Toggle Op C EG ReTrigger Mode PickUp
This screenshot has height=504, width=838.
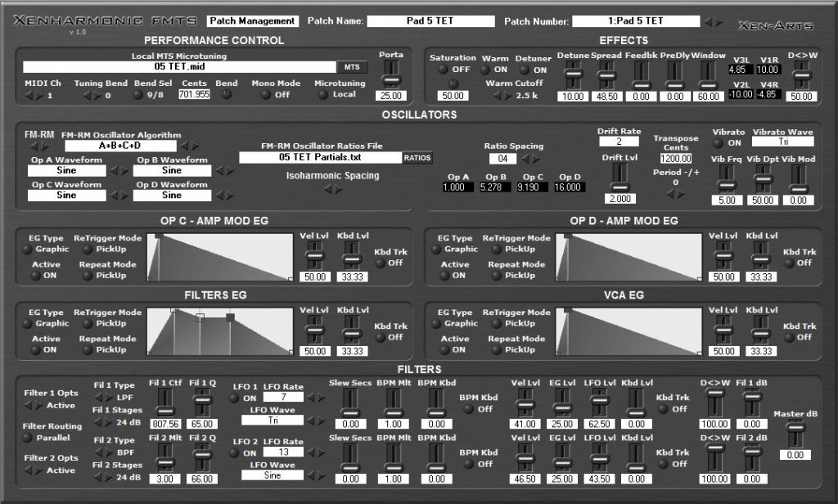pos(88,250)
